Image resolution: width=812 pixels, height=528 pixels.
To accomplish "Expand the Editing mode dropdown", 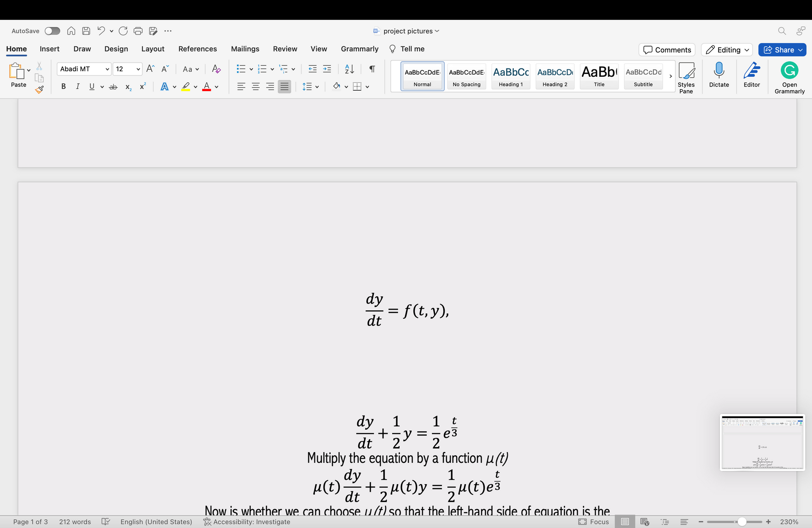I will (x=727, y=50).
